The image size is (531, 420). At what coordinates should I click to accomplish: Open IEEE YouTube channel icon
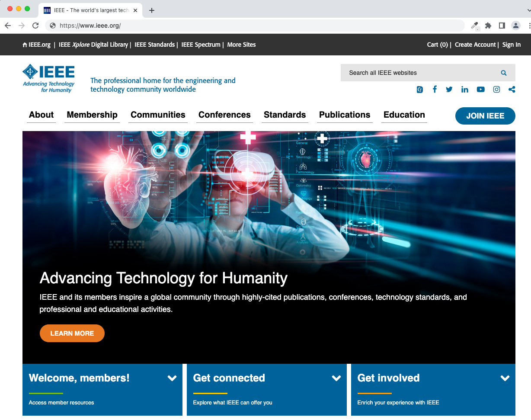tap(481, 90)
